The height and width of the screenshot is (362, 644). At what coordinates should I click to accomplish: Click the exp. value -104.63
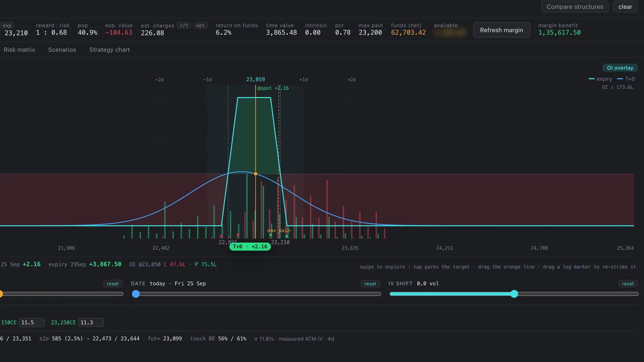coord(119,33)
